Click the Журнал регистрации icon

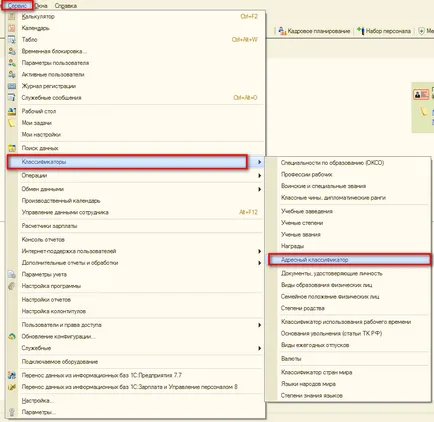pos(12,86)
